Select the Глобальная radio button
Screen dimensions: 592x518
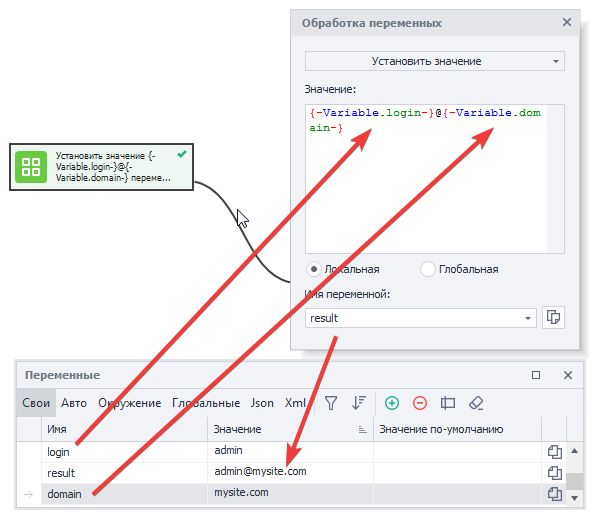tap(428, 269)
